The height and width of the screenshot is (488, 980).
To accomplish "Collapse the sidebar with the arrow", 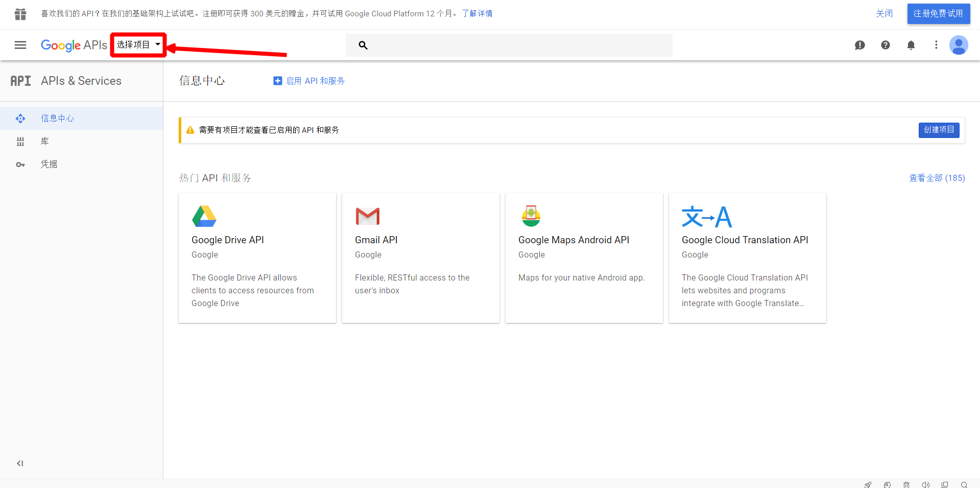I will [x=20, y=463].
